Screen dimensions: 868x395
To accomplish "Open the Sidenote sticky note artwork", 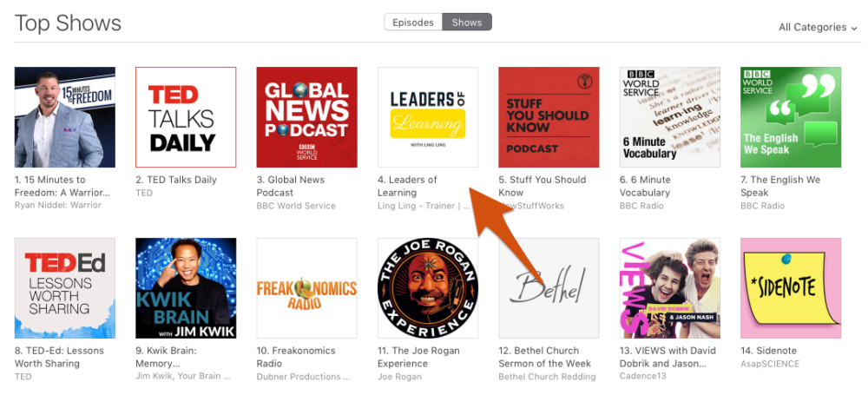I will tap(791, 288).
